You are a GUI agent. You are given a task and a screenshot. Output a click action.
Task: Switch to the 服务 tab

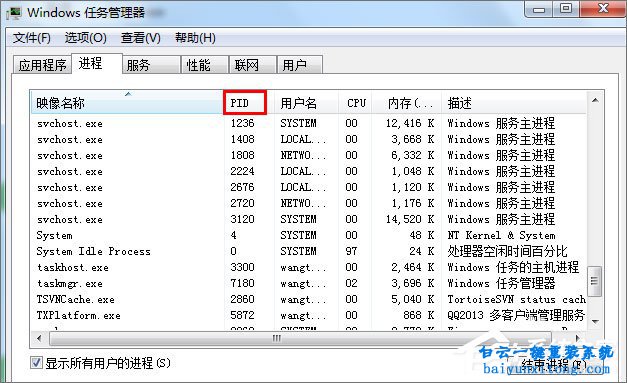[x=151, y=65]
